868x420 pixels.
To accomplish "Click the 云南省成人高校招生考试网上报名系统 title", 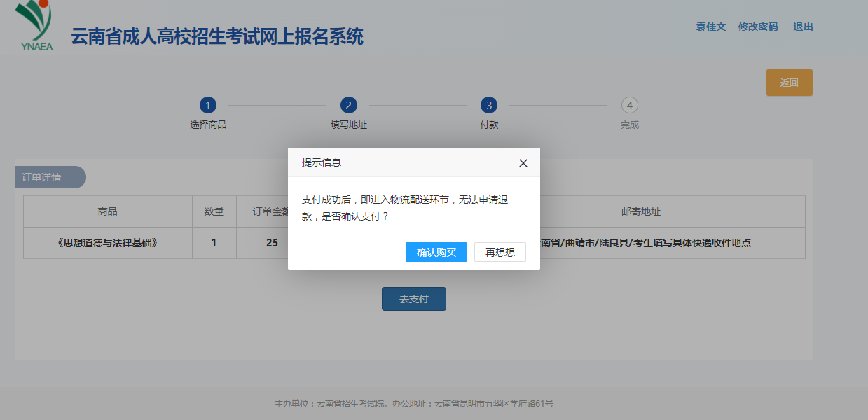I will coord(217,36).
